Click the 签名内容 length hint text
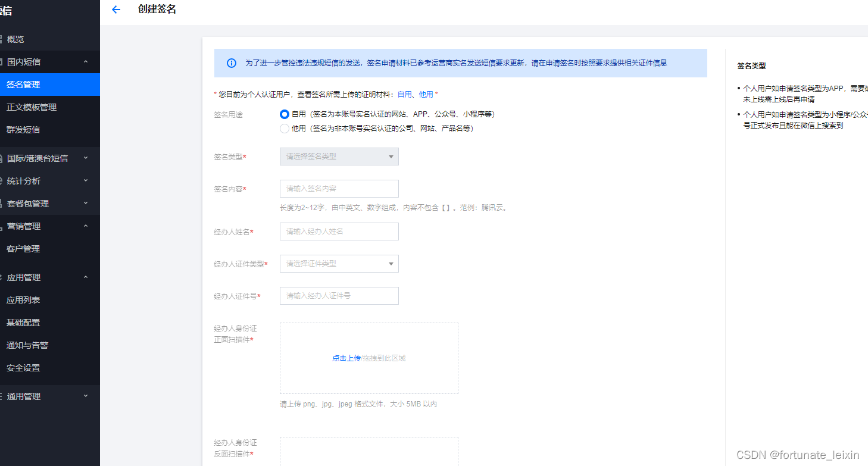 coord(394,208)
